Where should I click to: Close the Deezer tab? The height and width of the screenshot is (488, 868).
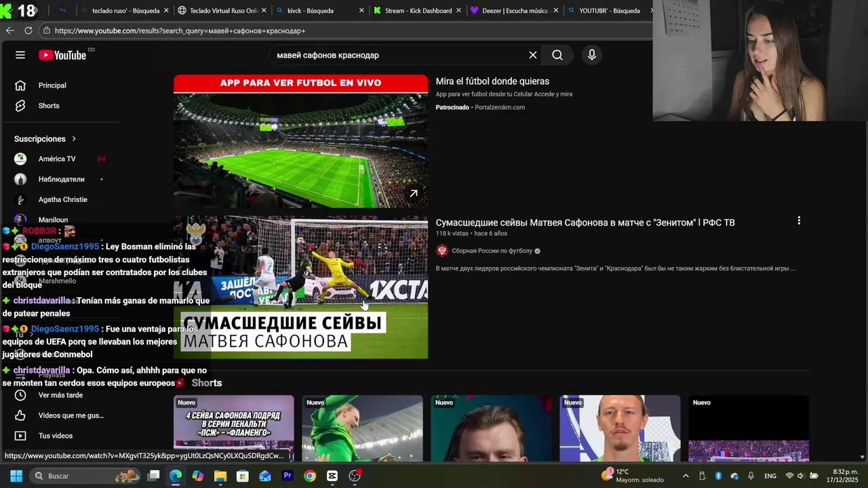click(556, 11)
